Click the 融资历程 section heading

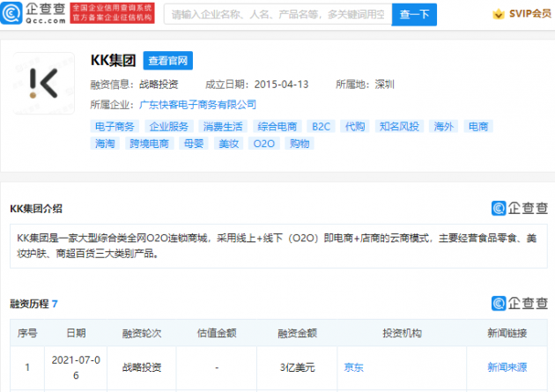click(29, 304)
